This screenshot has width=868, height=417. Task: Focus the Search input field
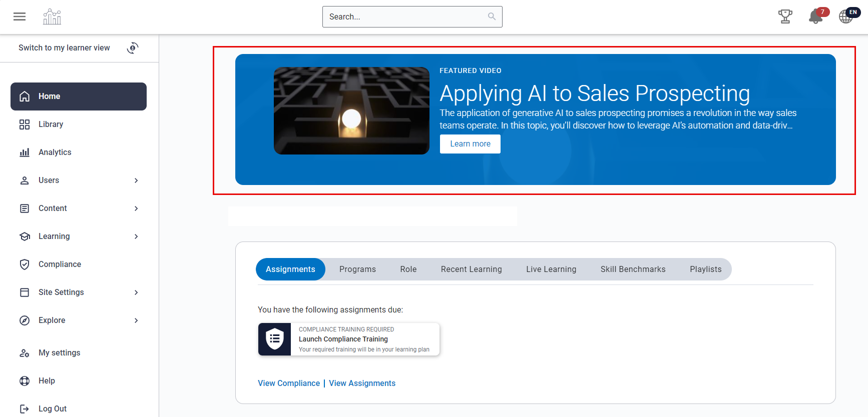405,16
